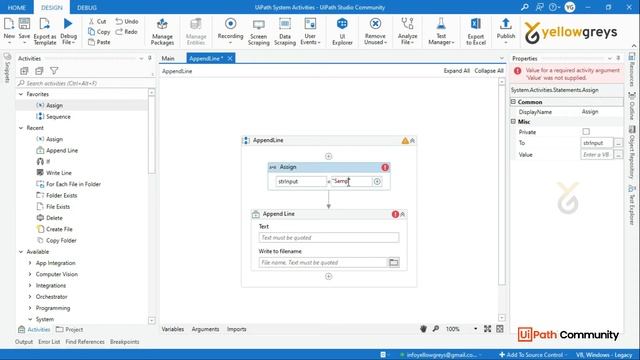Click Expand All in designer

point(457,71)
